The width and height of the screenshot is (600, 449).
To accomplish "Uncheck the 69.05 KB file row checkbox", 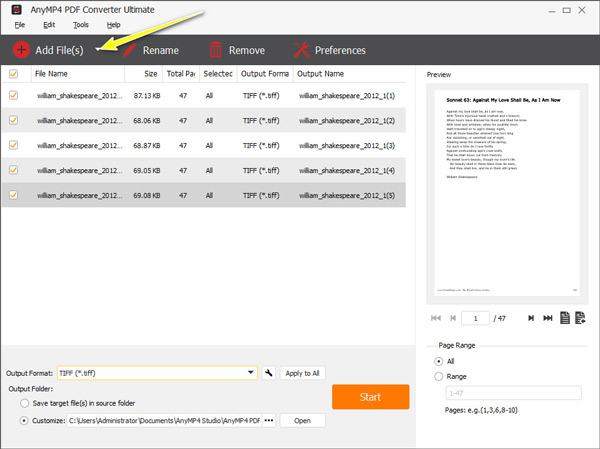I will pos(13,170).
